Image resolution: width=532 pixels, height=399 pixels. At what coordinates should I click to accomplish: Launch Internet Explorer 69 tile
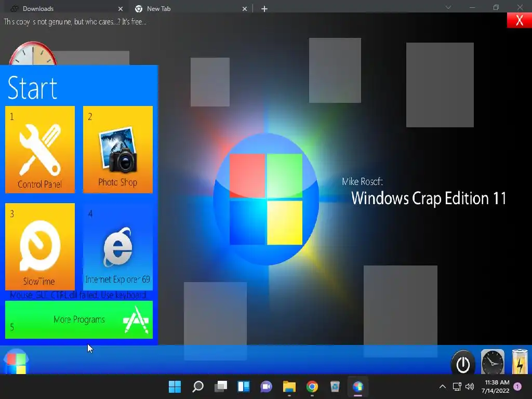[118, 247]
